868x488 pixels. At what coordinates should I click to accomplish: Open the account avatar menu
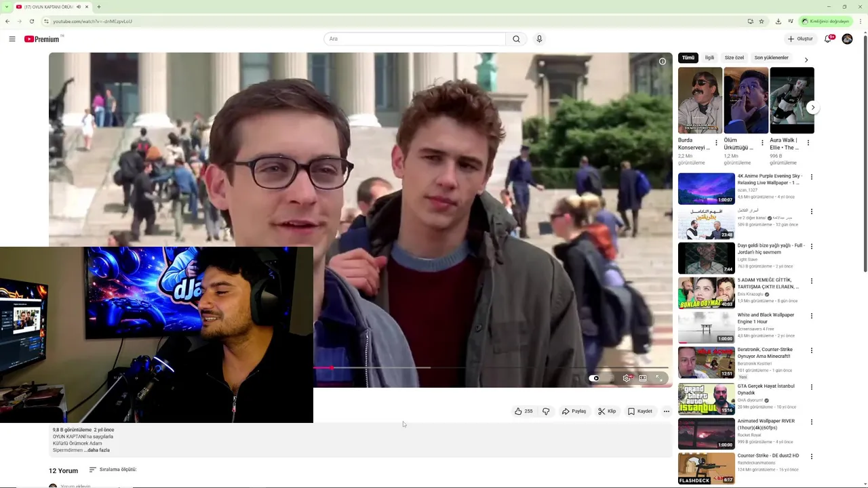[847, 39]
